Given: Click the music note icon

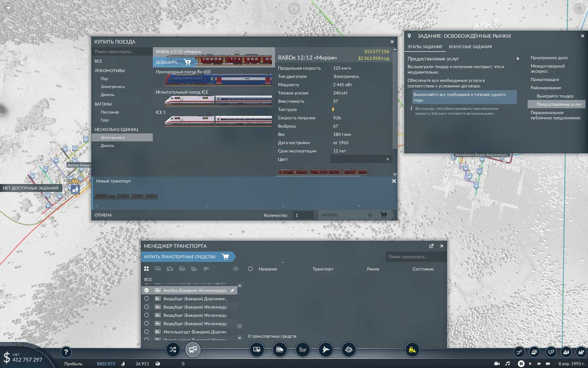Looking at the screenshot, I should [x=507, y=363].
